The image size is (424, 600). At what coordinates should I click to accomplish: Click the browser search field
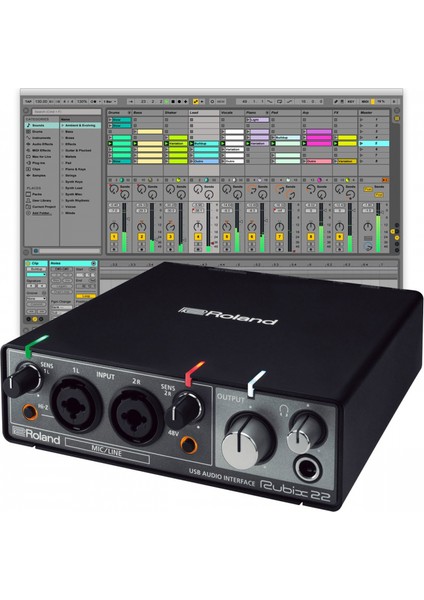(66, 112)
